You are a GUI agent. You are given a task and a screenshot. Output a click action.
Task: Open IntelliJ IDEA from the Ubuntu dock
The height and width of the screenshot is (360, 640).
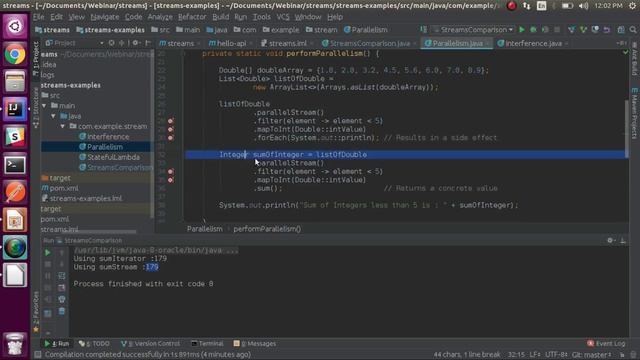(15, 109)
